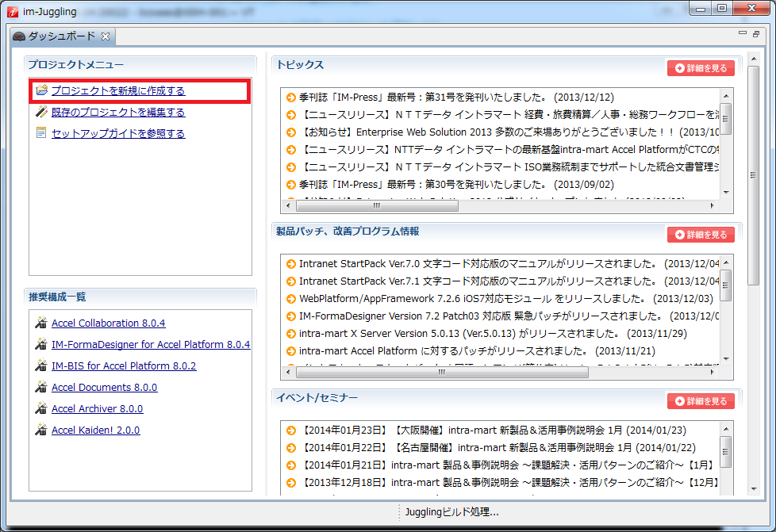Image resolution: width=776 pixels, height=532 pixels.
Task: Click 季刊誌 IM-Press 第31号 topic text
Action: (456, 98)
